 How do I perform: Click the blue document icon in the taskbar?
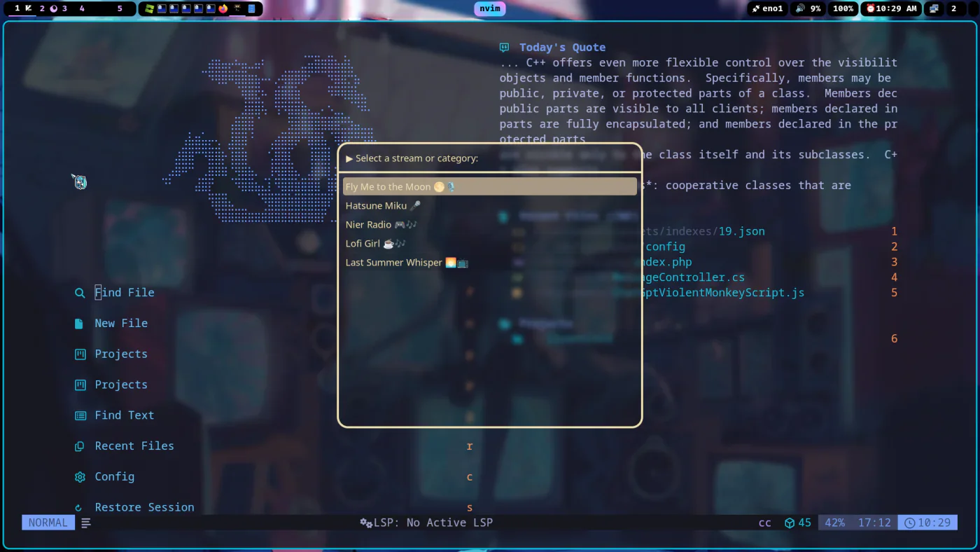(x=251, y=8)
